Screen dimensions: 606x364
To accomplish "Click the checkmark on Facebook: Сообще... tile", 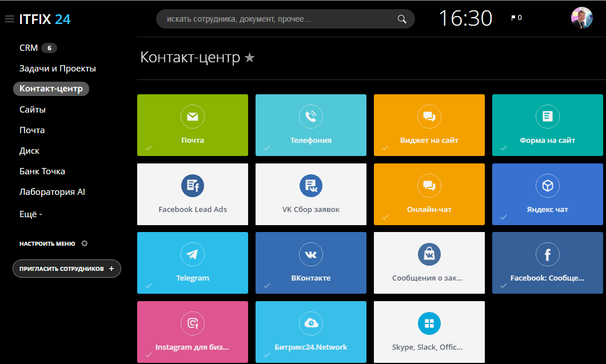I will click(x=503, y=286).
